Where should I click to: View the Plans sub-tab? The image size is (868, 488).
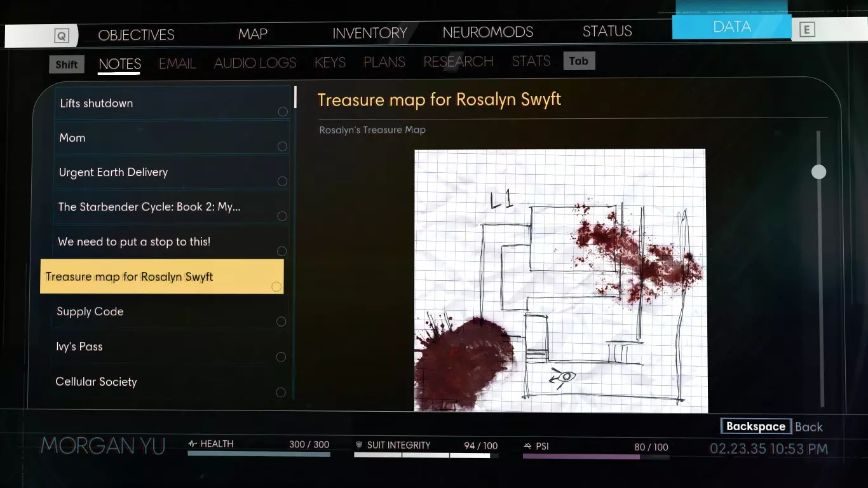coord(384,62)
